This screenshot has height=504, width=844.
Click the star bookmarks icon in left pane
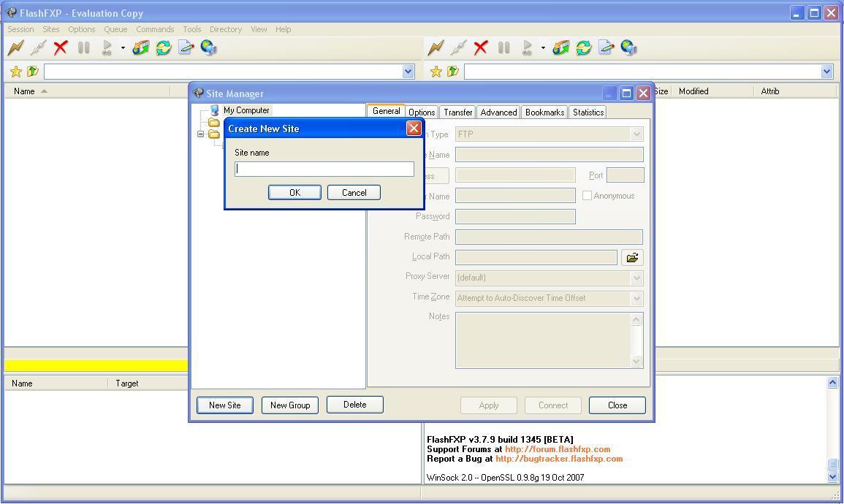pyautogui.click(x=15, y=72)
